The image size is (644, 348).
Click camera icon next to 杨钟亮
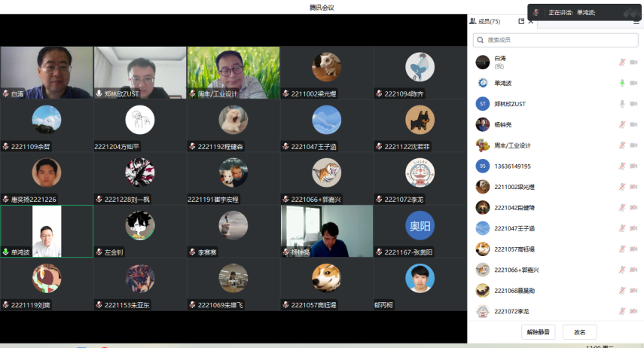pyautogui.click(x=633, y=124)
